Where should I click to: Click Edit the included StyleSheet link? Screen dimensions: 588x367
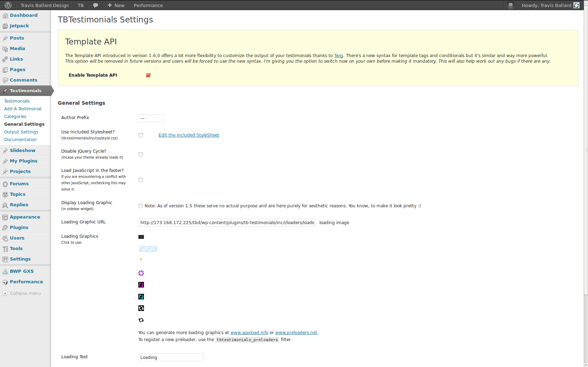(189, 135)
